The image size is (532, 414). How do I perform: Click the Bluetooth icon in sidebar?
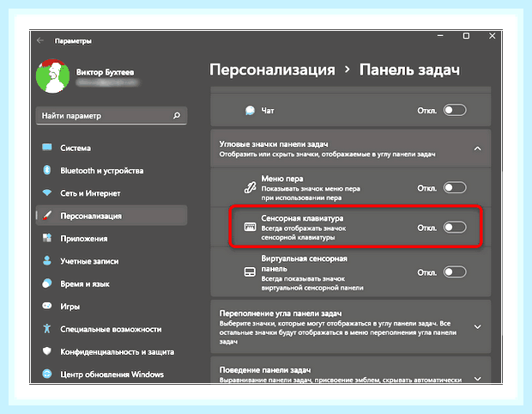(47, 170)
